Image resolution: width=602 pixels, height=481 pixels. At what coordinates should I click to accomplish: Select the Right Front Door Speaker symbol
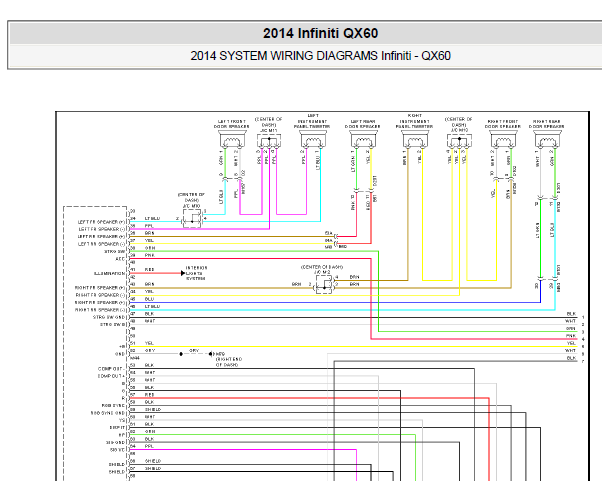pyautogui.click(x=503, y=139)
